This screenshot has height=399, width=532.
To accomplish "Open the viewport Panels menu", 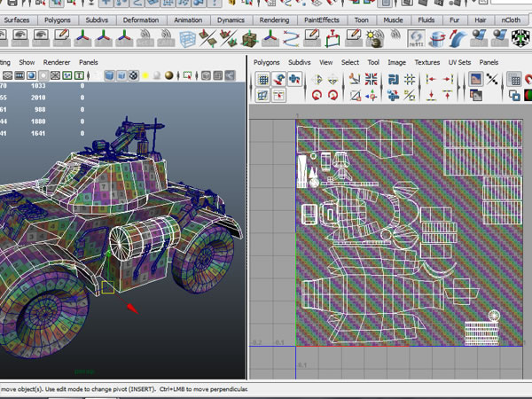I will [89, 62].
